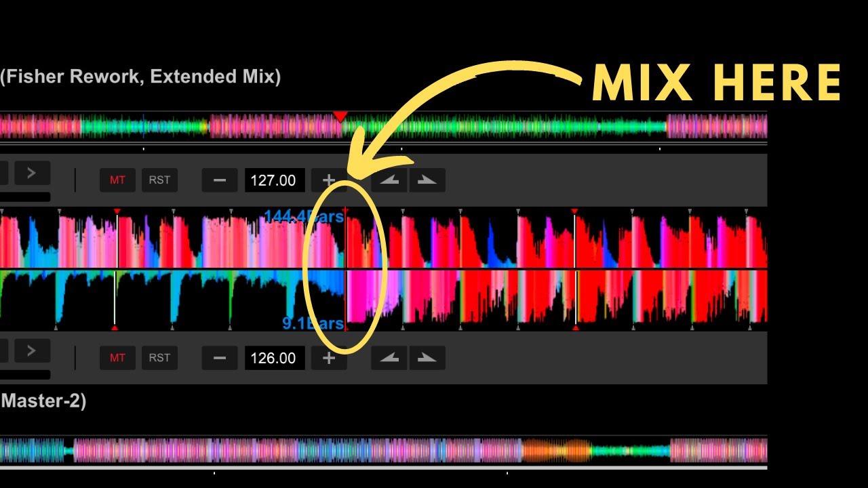Toggle MT master tempo on top deck
868x488 pixels.
pos(117,180)
